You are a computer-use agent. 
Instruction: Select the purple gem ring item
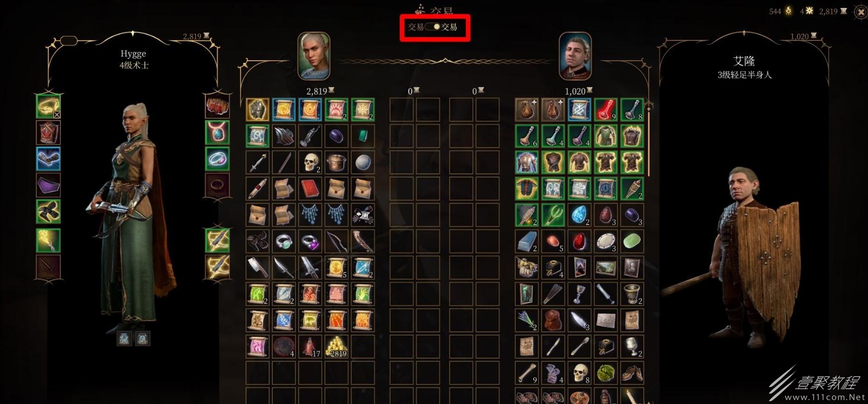click(310, 242)
